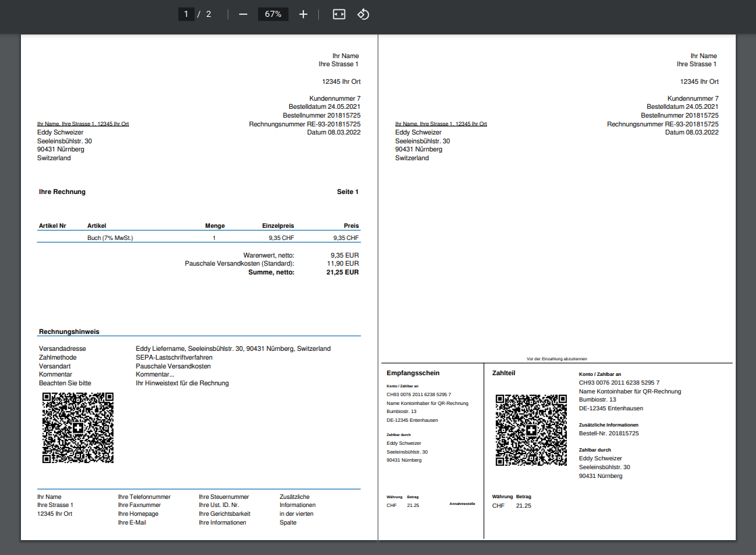Screen dimensions: 756x555
Task: Click the 'Zahlmethode' label
Action: point(57,358)
